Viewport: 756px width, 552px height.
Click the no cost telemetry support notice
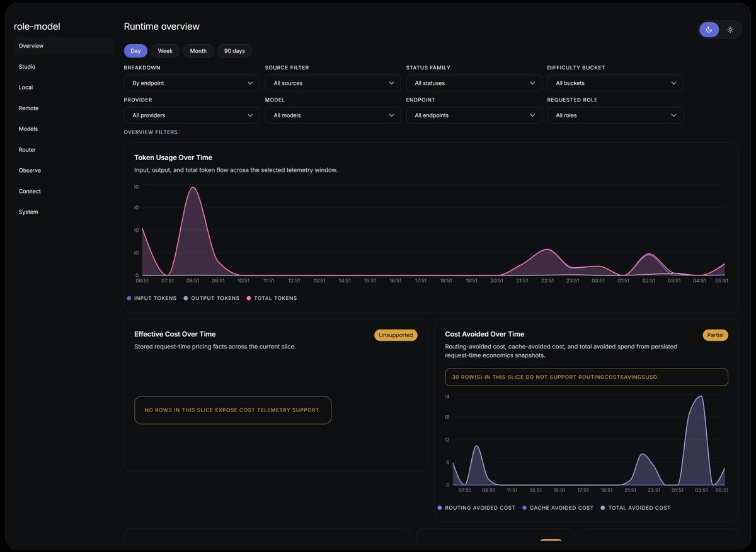click(x=233, y=410)
